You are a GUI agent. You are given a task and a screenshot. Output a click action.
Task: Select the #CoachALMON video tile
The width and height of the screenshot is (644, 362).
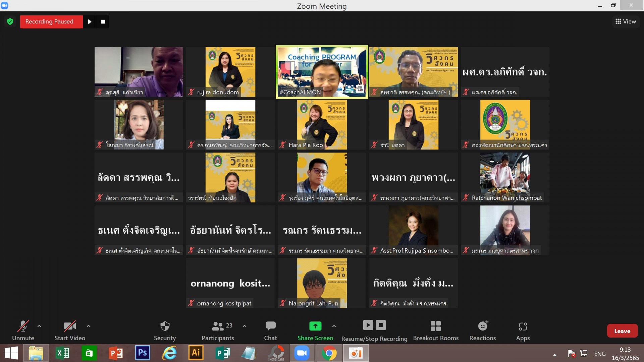pyautogui.click(x=322, y=72)
